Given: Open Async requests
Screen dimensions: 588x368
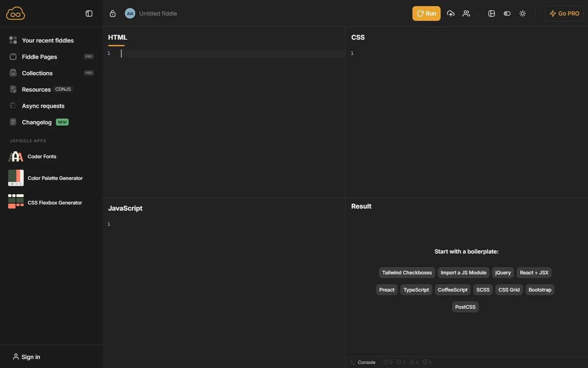Looking at the screenshot, I should click(43, 106).
